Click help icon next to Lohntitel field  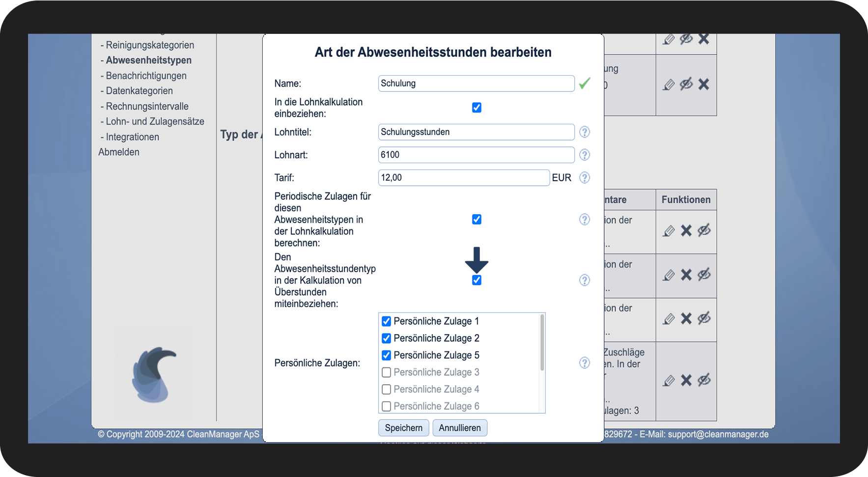[x=584, y=132]
